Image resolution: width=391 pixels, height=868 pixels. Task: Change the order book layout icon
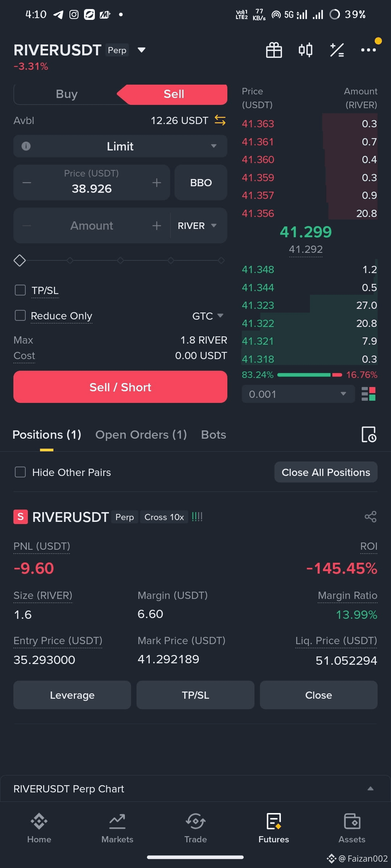(x=369, y=394)
